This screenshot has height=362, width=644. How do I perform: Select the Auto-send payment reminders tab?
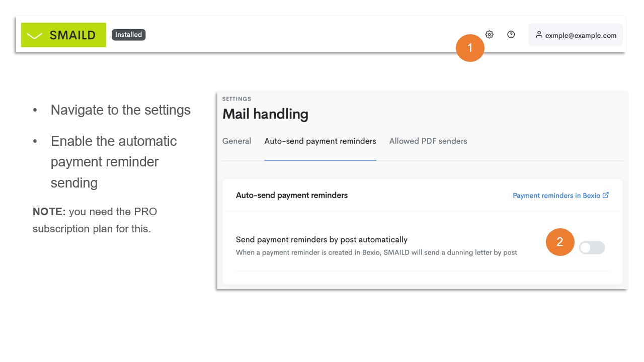320,141
